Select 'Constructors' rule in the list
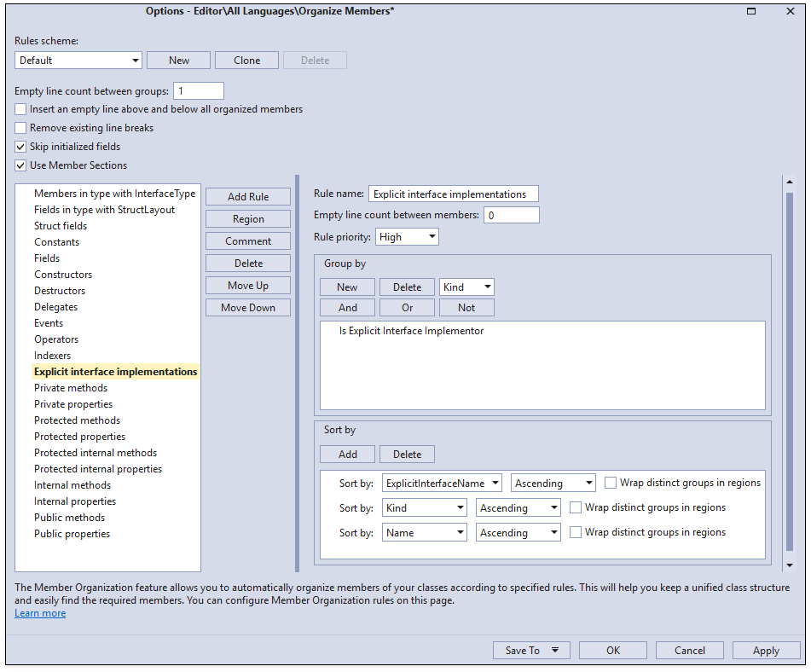This screenshot has width=811, height=672. (x=63, y=275)
